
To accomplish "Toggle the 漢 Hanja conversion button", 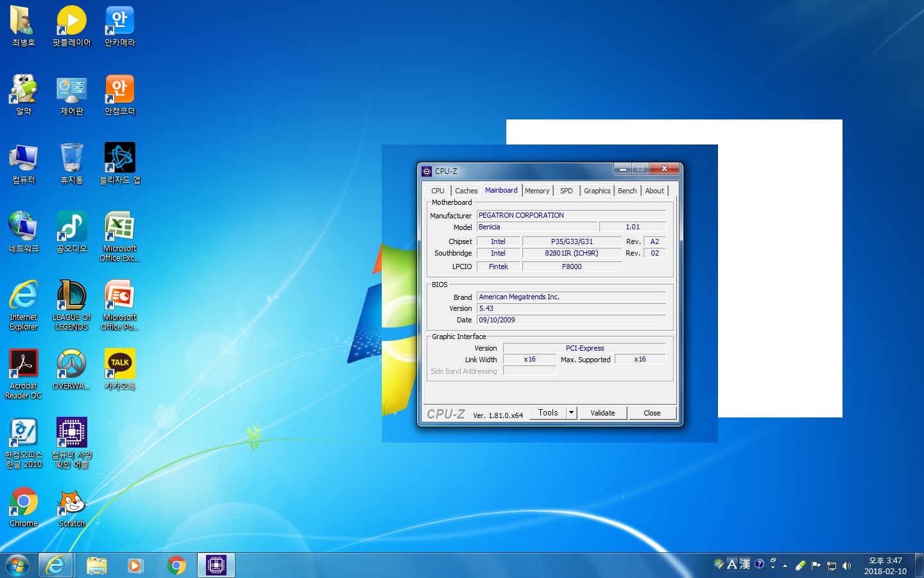I will tap(744, 564).
